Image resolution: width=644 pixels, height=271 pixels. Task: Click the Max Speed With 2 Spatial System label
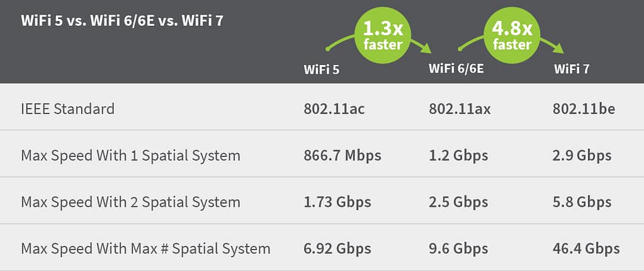click(130, 202)
